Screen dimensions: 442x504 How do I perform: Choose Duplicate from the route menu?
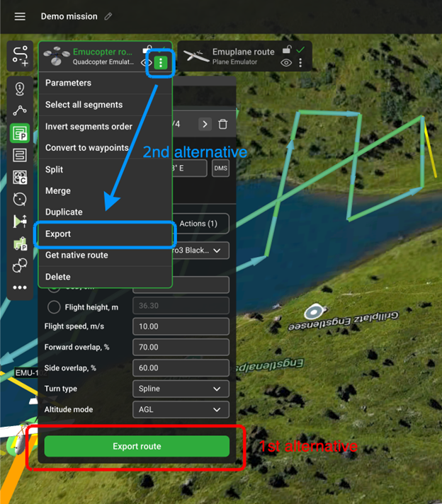(x=64, y=212)
